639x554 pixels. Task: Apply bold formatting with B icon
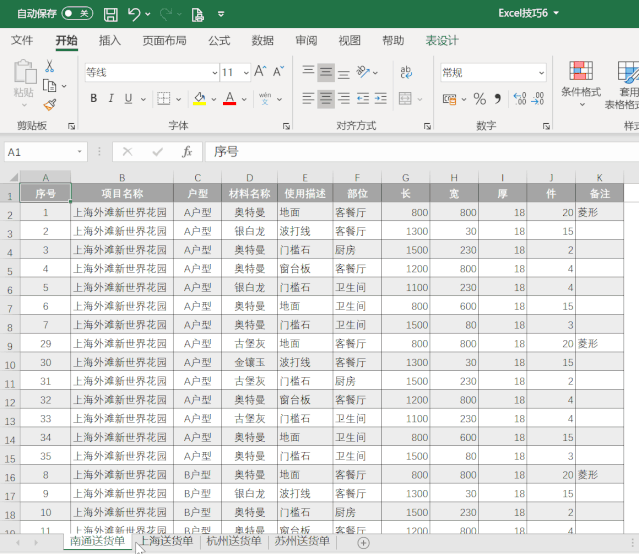pyautogui.click(x=94, y=98)
